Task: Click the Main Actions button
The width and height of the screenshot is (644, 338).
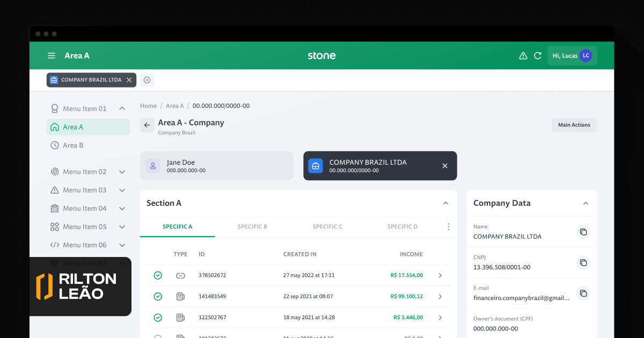Action: pyautogui.click(x=574, y=125)
